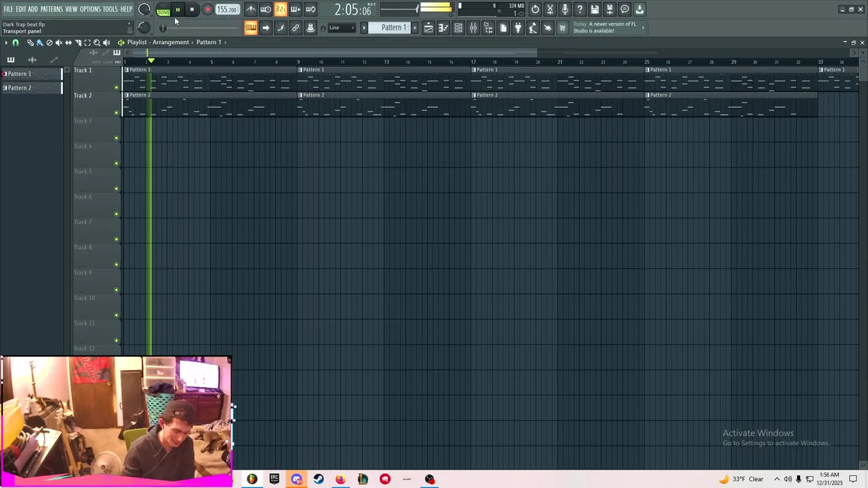Screen dimensions: 868x488
Task: Click the song position slider
Action: (200, 28)
